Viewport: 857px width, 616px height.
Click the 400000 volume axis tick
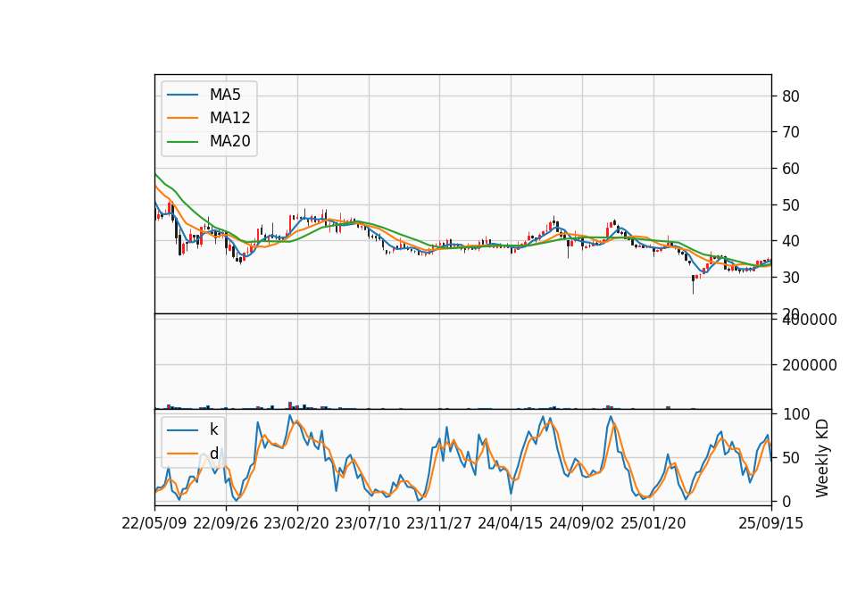tap(810, 320)
